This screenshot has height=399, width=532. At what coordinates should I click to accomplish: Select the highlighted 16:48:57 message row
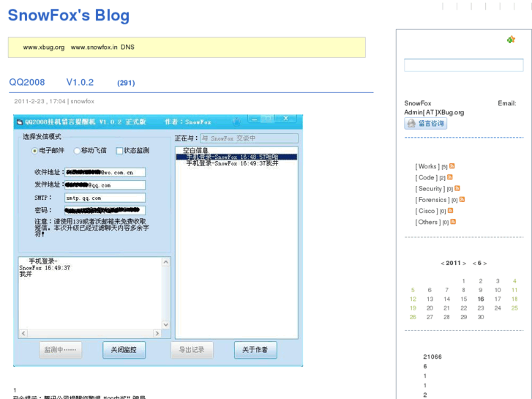[236, 157]
